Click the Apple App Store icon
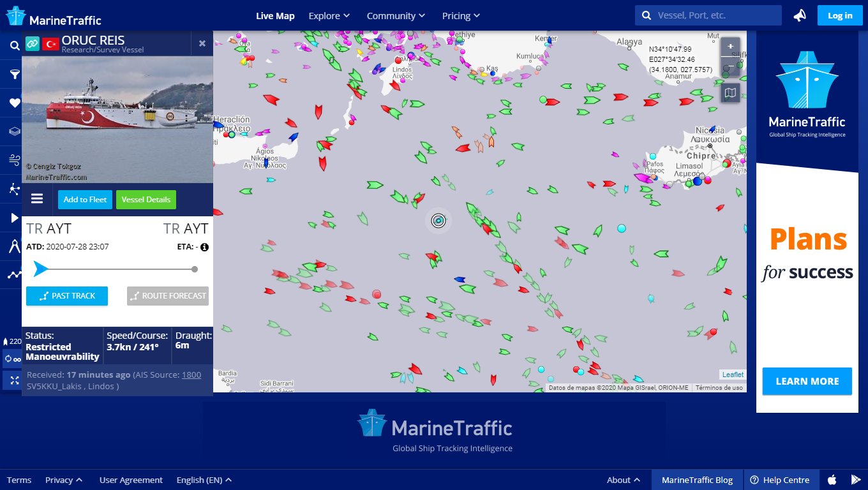This screenshot has width=868, height=490. click(x=832, y=480)
